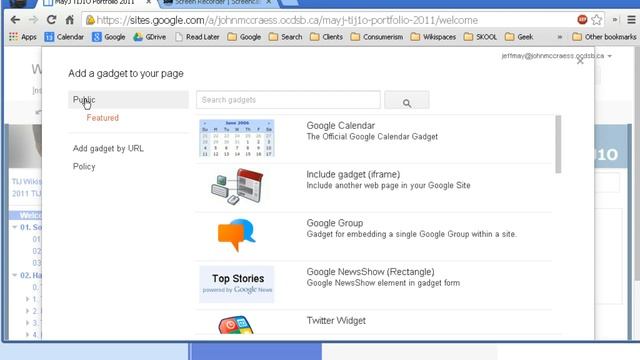Click the Search gadgets input field
Screen dimensions: 640x360
point(288,100)
